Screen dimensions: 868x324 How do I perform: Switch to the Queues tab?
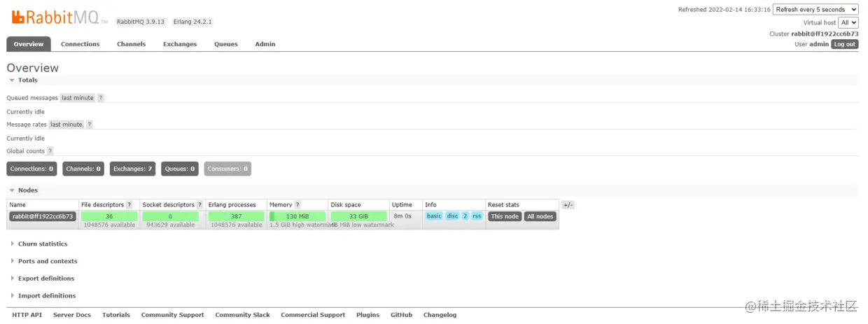(x=226, y=44)
